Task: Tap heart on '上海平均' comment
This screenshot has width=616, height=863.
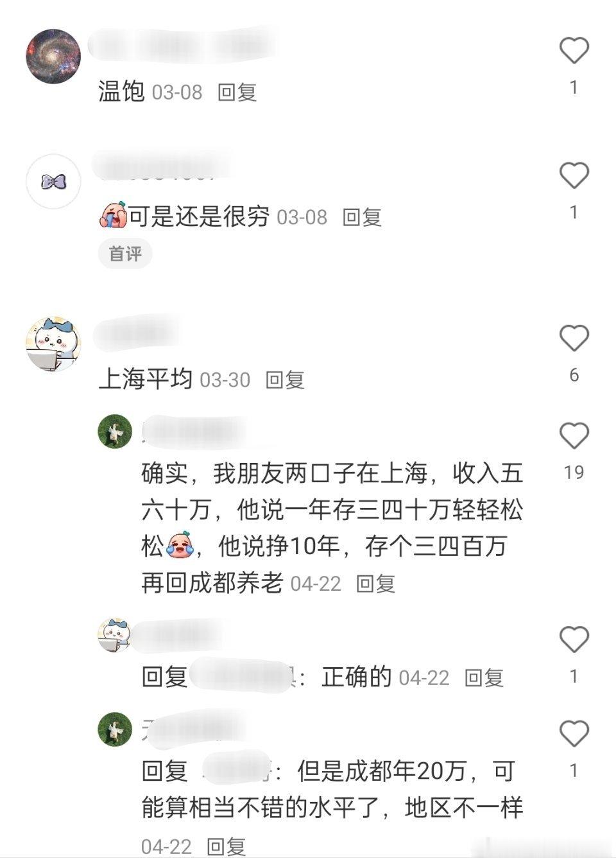Action: click(x=574, y=338)
